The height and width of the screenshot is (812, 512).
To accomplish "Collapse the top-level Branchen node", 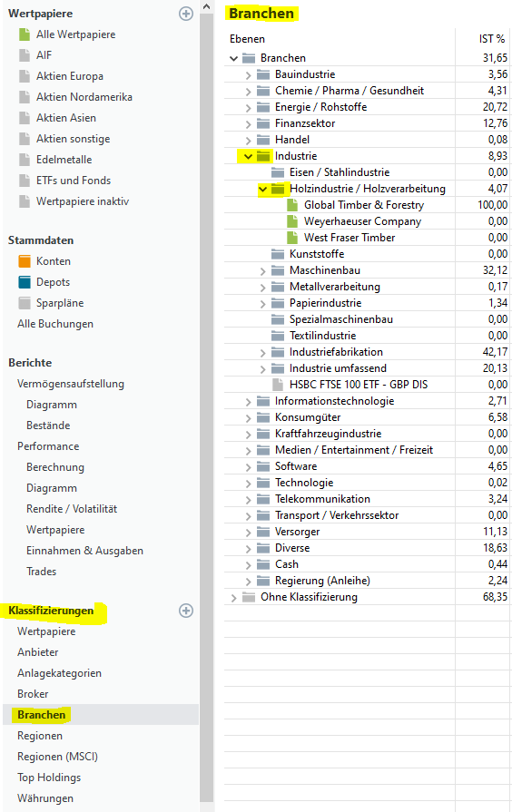I will coord(233,58).
